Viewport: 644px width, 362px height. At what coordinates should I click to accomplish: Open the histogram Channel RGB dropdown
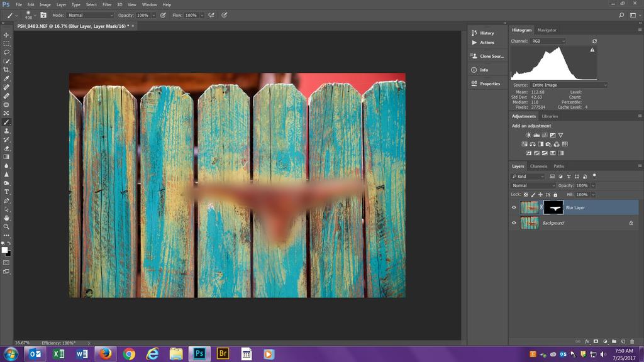click(x=547, y=41)
